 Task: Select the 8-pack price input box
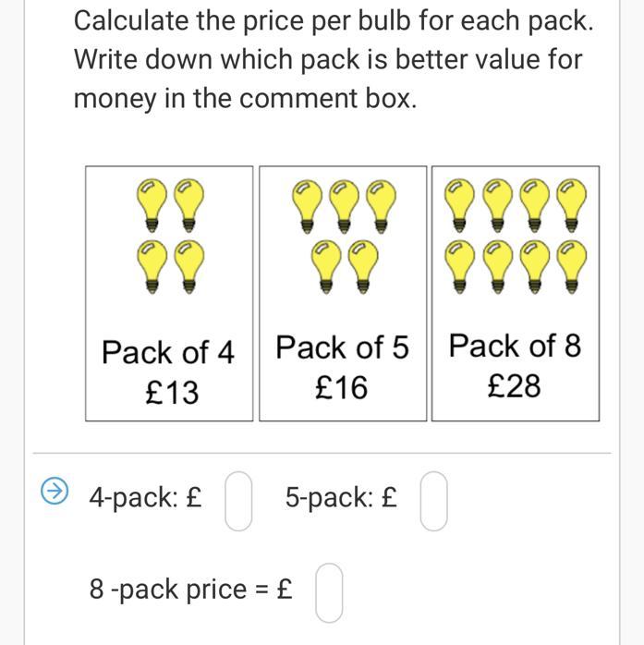(330, 592)
